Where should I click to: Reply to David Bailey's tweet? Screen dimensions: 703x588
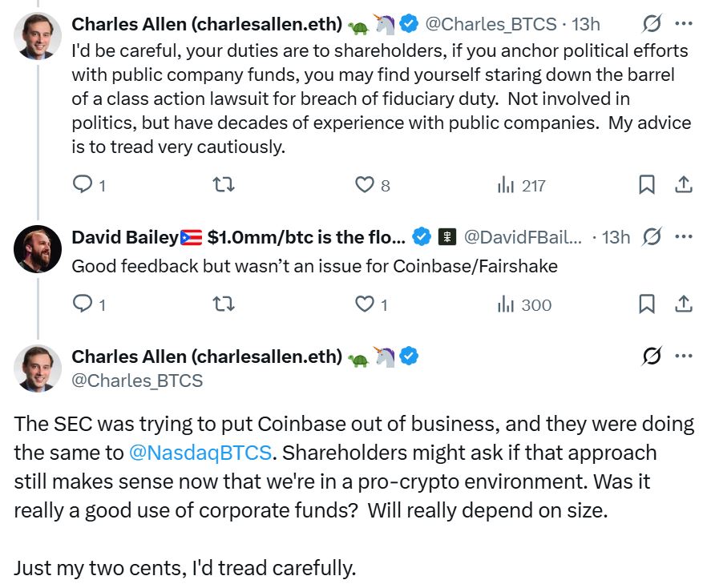(83, 304)
